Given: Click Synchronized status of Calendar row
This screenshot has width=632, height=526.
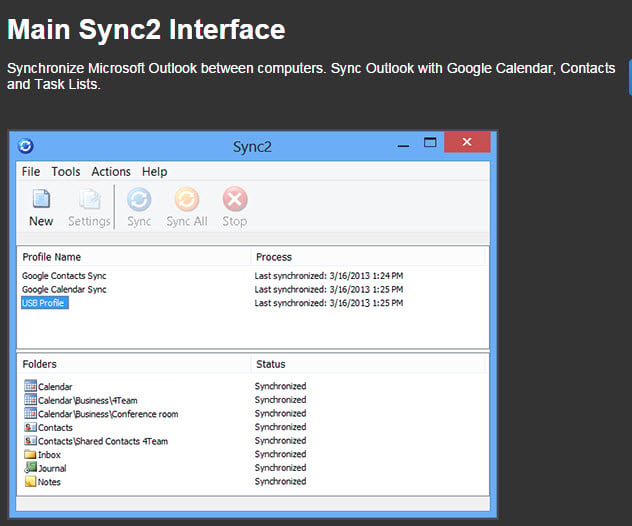Looking at the screenshot, I should coord(281,386).
